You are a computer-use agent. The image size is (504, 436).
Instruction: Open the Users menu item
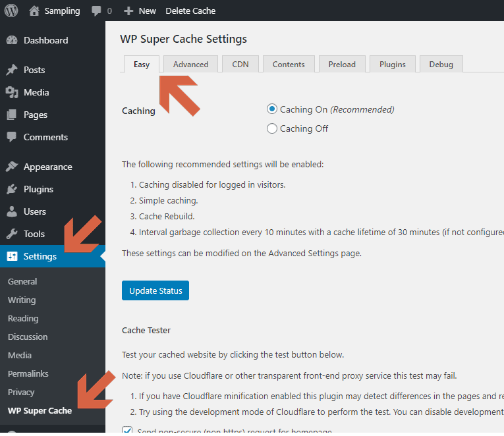pos(34,211)
